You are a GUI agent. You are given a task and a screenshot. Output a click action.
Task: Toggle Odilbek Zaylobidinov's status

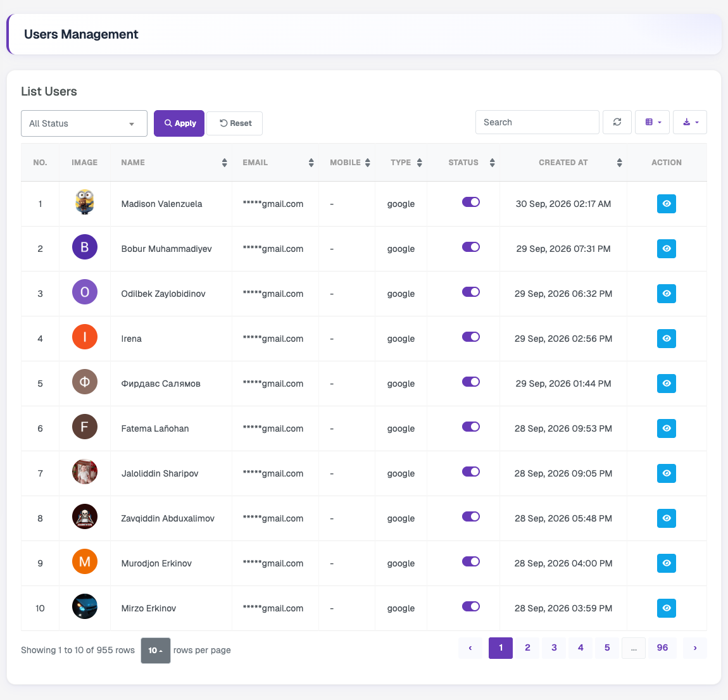click(471, 292)
